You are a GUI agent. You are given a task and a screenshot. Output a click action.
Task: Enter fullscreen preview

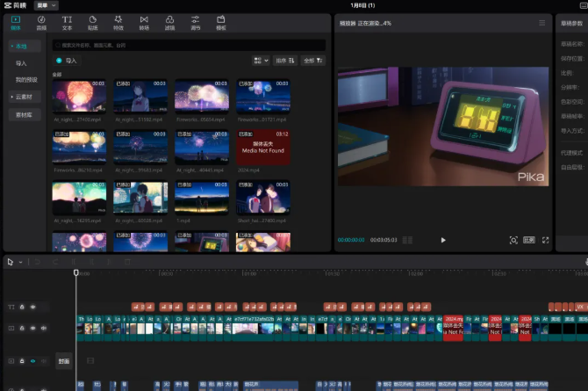545,240
